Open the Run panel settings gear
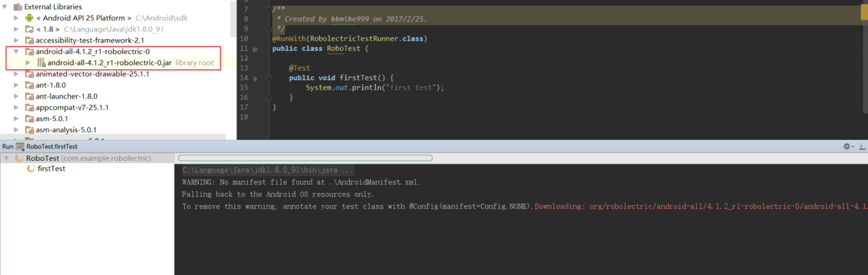The width and height of the screenshot is (868, 275). (x=847, y=147)
